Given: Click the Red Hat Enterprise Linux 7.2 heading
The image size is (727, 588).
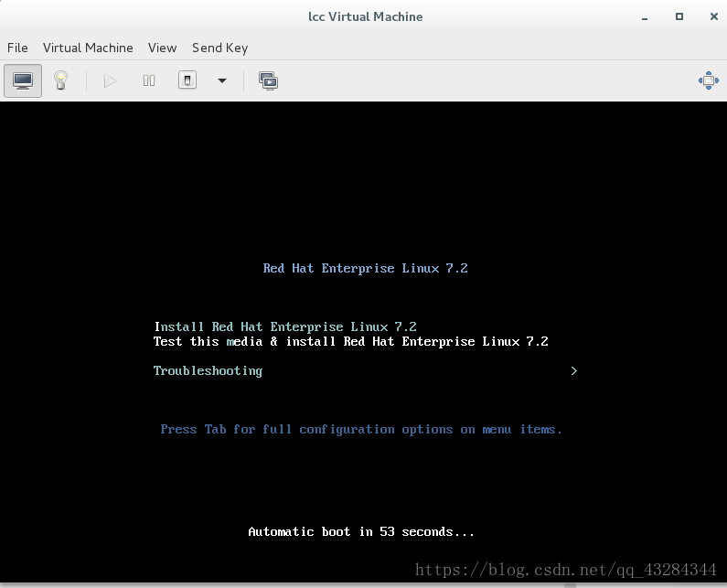Looking at the screenshot, I should tap(366, 269).
